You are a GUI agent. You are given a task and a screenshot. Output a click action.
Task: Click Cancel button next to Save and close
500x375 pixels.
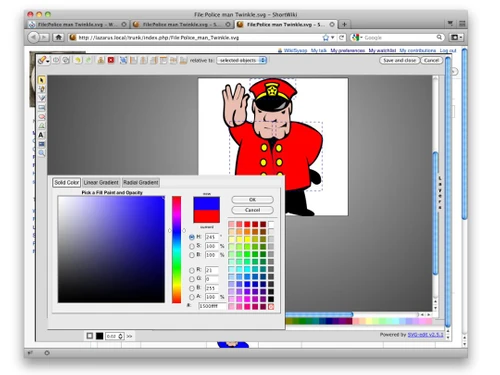432,60
